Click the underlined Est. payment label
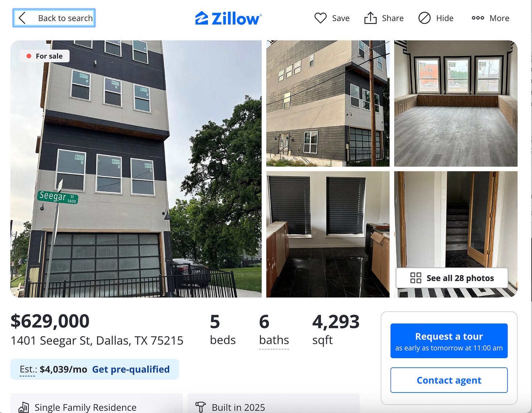Image resolution: width=532 pixels, height=413 pixels. point(28,370)
